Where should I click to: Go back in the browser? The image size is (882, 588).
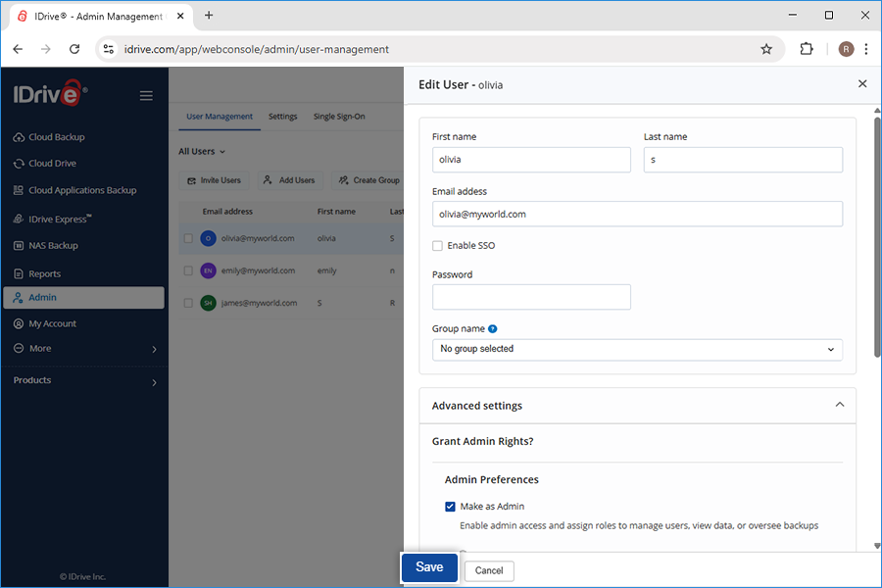pos(18,49)
